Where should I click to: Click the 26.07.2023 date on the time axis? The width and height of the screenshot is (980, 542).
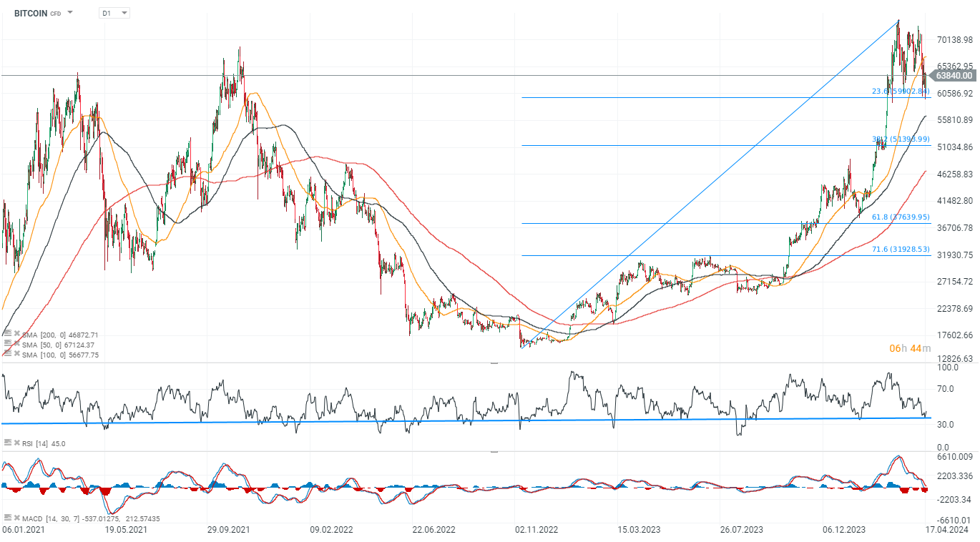[740, 530]
